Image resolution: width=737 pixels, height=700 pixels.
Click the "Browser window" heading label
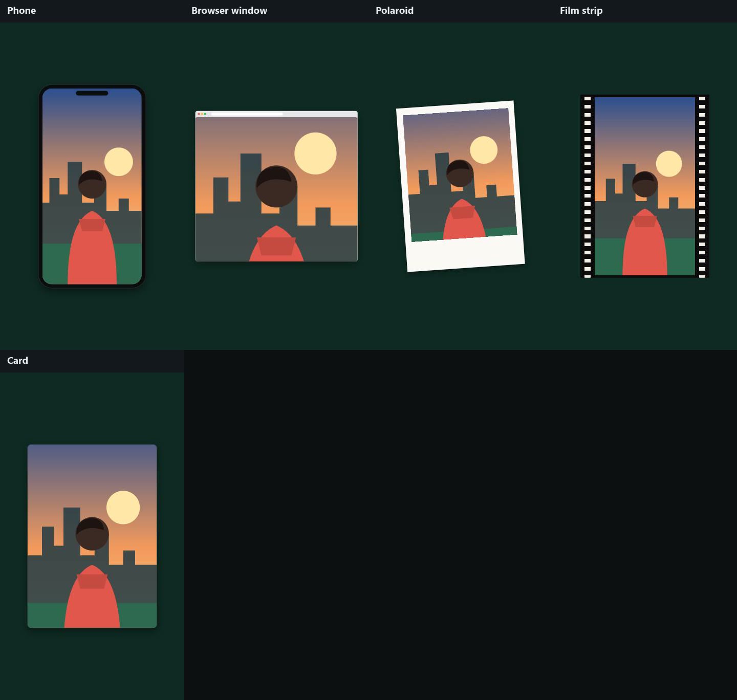coord(229,11)
